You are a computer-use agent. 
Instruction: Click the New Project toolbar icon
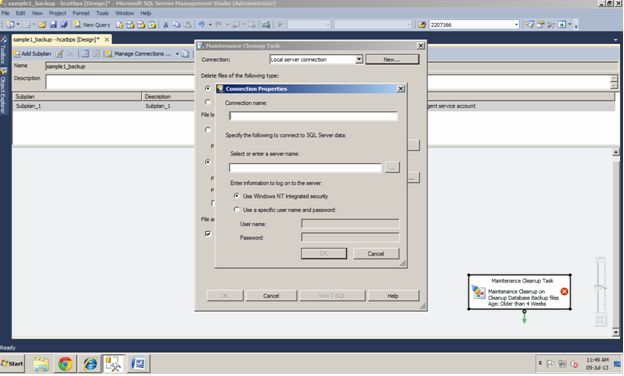pyautogui.click(x=10, y=25)
